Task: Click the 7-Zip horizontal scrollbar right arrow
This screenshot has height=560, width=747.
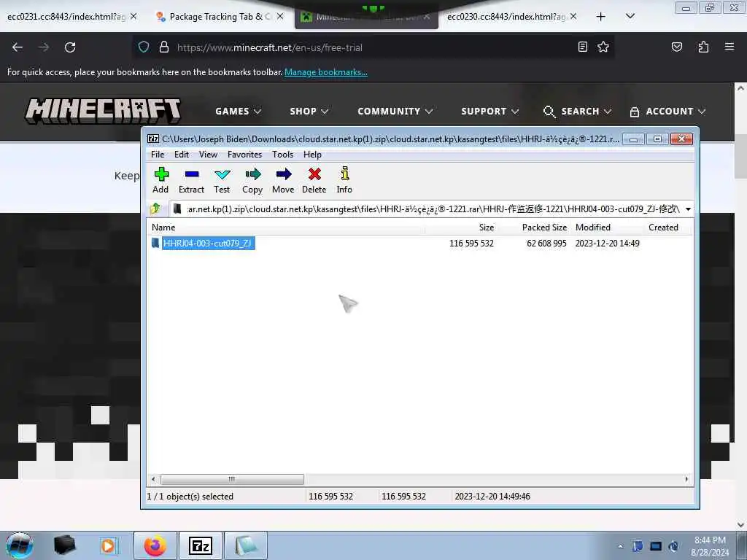Action: pos(686,479)
